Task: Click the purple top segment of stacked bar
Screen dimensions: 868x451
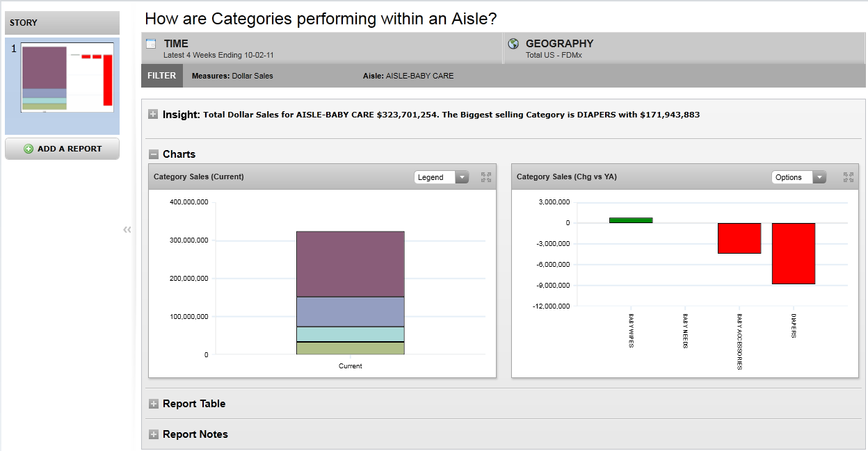Action: point(350,264)
